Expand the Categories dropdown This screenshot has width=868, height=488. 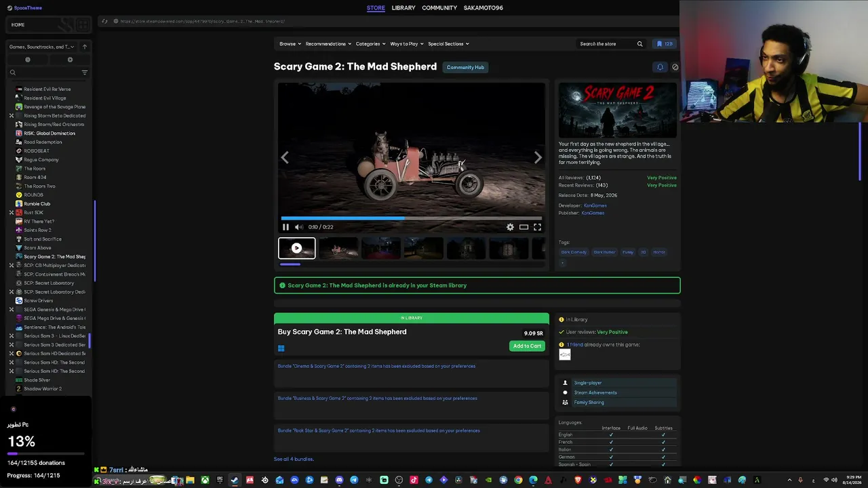[x=371, y=44]
